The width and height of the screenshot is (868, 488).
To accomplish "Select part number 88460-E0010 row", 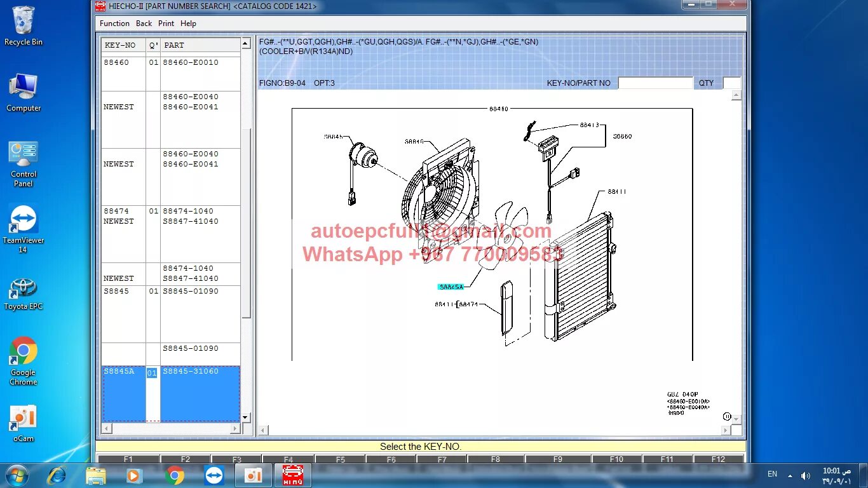I will click(191, 63).
